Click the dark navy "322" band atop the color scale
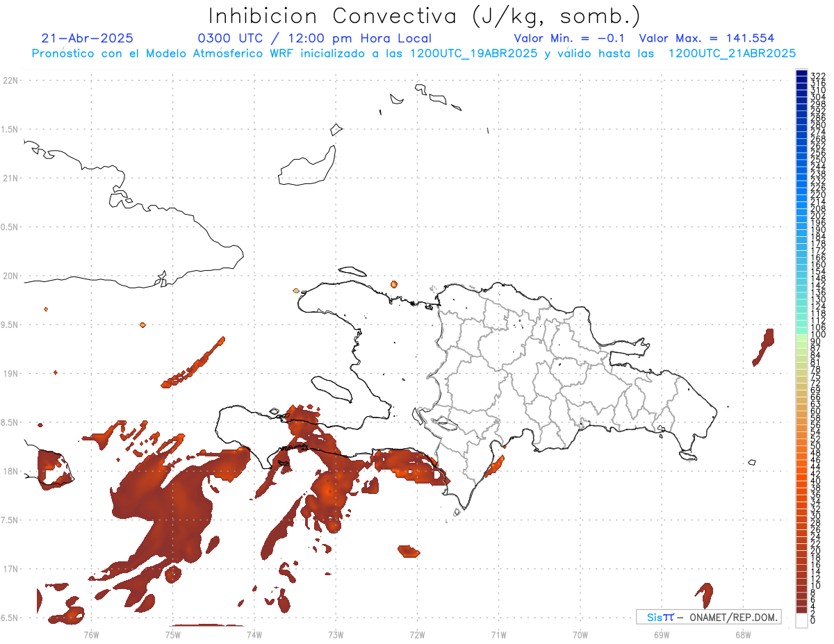Image resolution: width=834 pixels, height=644 pixels. [801, 74]
